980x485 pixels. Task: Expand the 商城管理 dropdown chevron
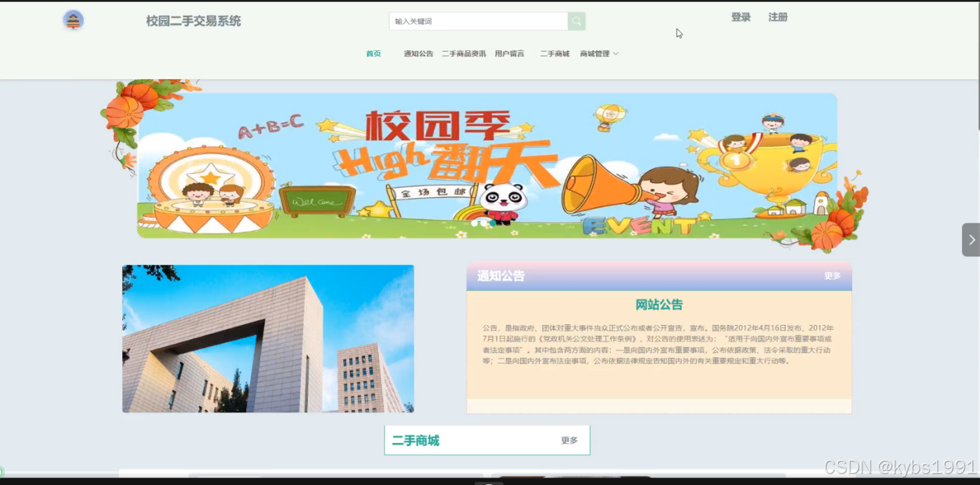pos(616,54)
